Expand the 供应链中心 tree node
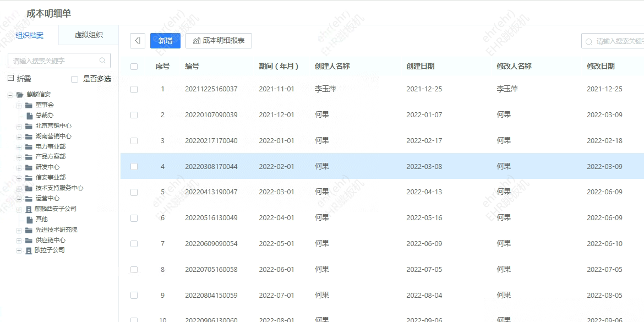 [x=18, y=240]
